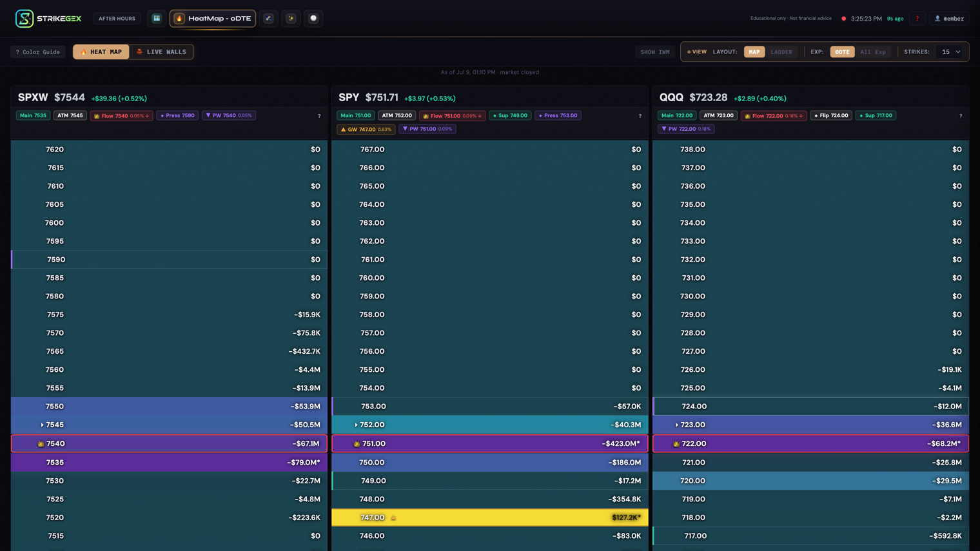This screenshot has height=551, width=980.
Task: Select the HeatMap - 0DTE nav tab
Action: pos(213,19)
